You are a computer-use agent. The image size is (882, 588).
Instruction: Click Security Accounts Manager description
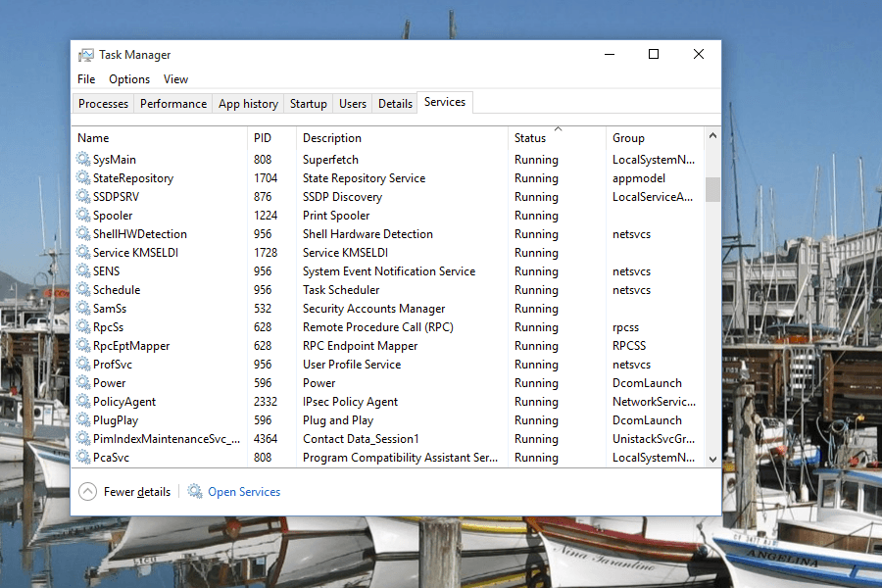click(x=374, y=309)
